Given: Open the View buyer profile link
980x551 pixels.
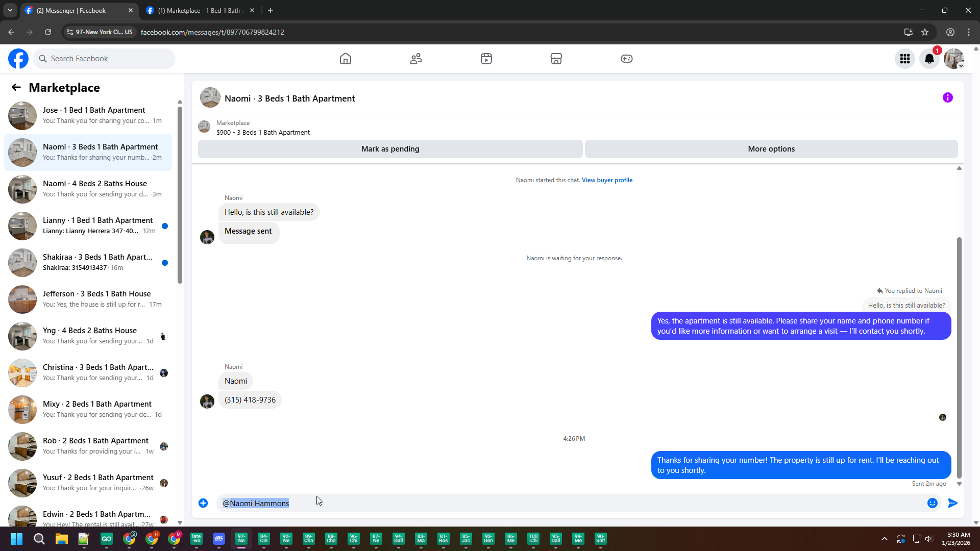Looking at the screenshot, I should (607, 180).
